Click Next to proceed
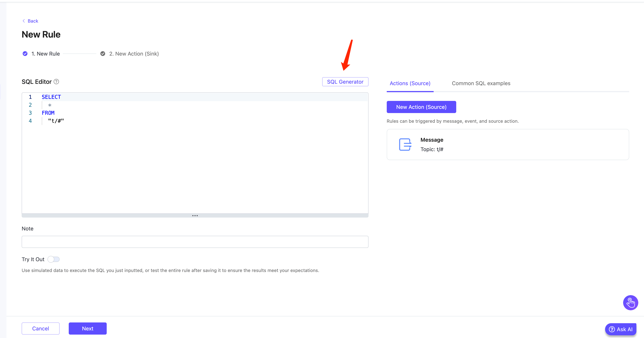Image resolution: width=644 pixels, height=338 pixels. coord(88,329)
